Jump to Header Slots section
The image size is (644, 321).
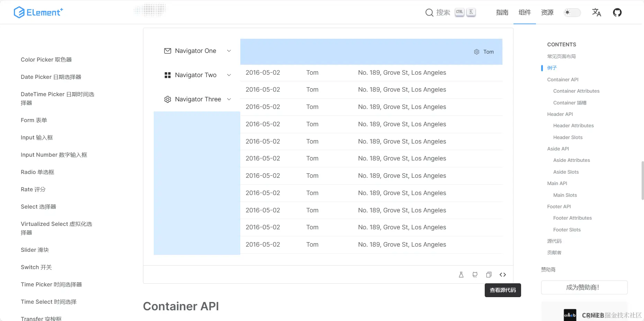click(568, 137)
